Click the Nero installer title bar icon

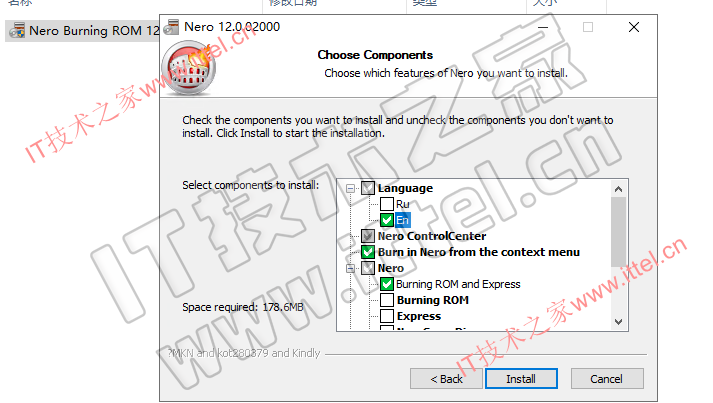pyautogui.click(x=171, y=27)
